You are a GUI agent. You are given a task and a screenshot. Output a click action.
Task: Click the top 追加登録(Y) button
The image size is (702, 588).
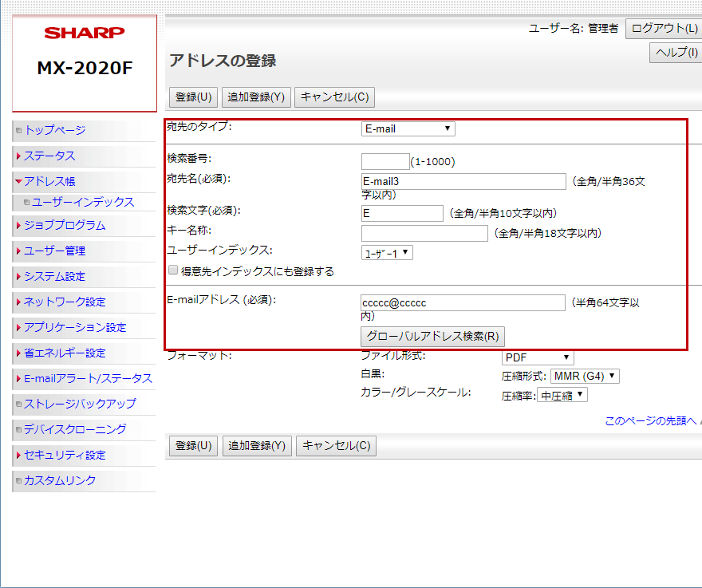pyautogui.click(x=256, y=97)
